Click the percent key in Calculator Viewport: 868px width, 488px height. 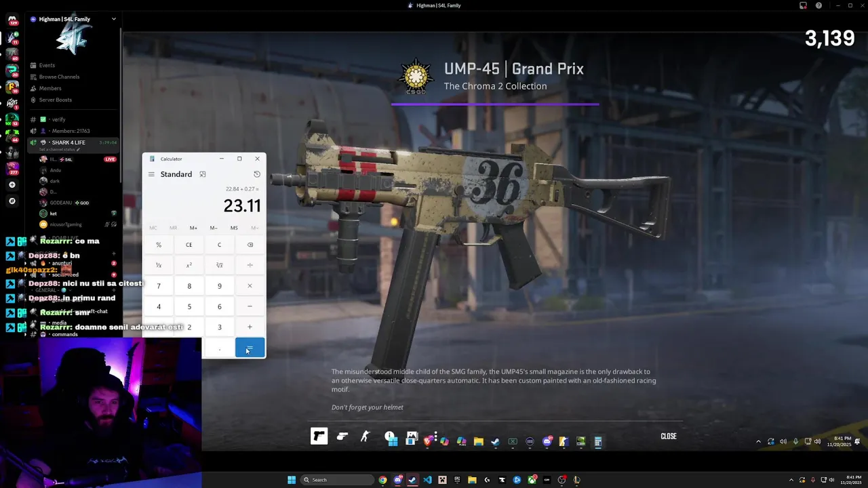tap(159, 245)
